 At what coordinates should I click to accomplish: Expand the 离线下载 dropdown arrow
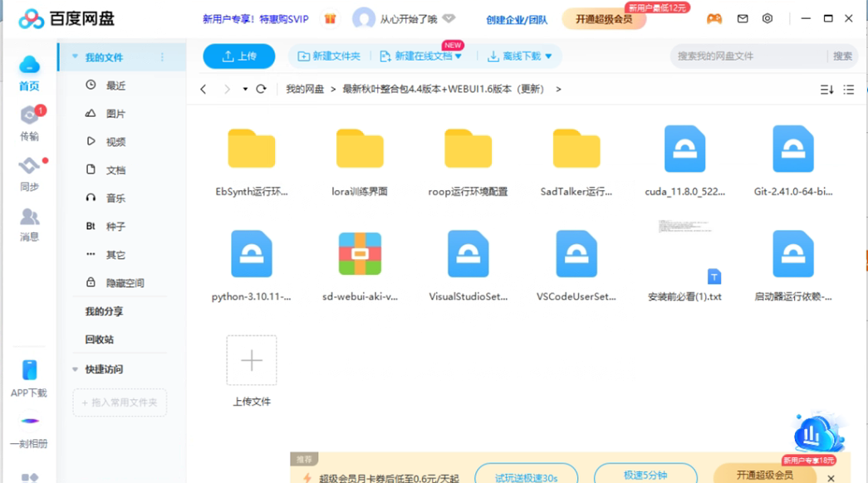pyautogui.click(x=548, y=56)
